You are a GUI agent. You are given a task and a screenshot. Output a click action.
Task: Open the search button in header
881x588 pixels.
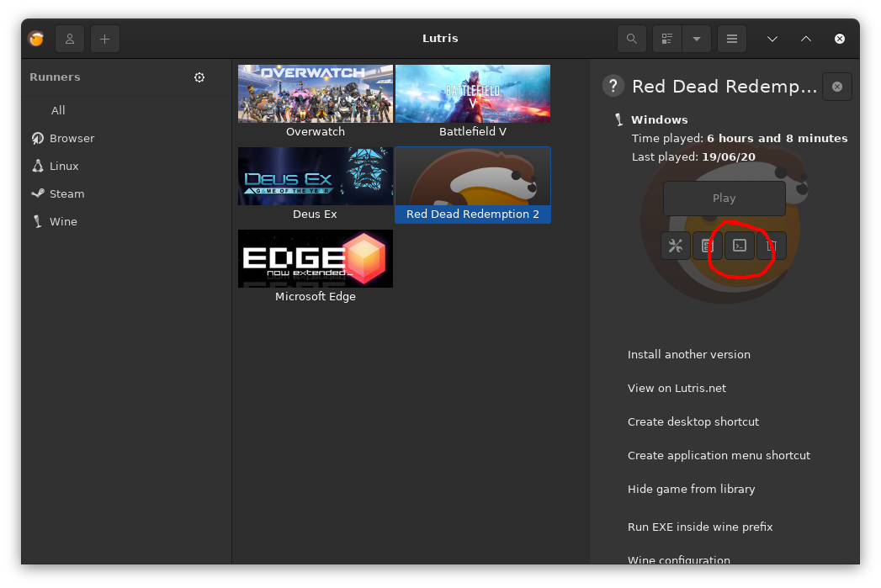point(632,39)
